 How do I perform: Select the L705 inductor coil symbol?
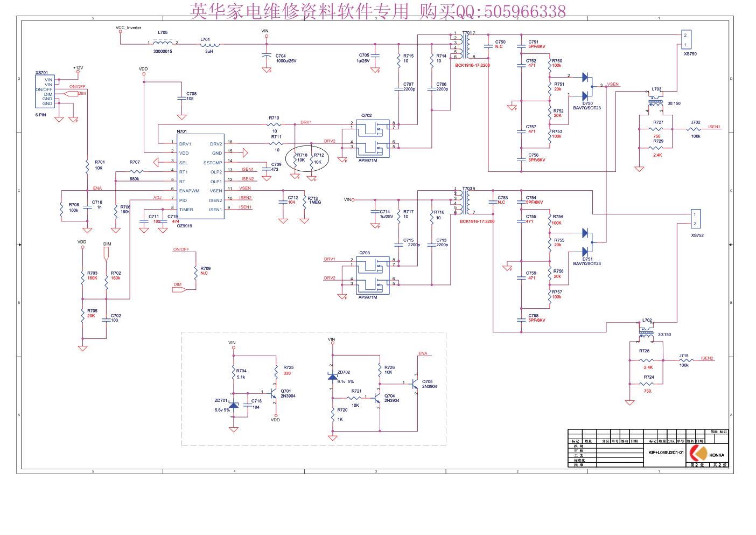[x=163, y=41]
